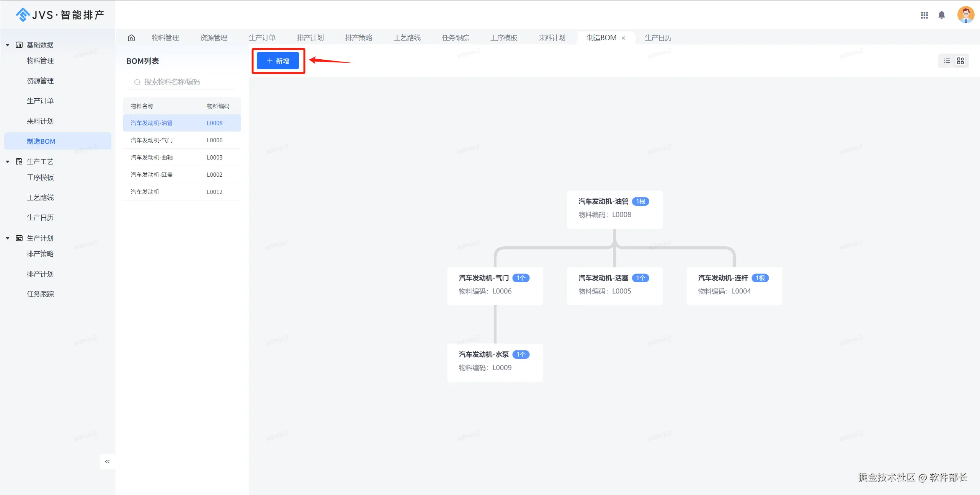Collapse the 生产工艺 menu group
This screenshot has width=980, height=495.
[x=8, y=161]
